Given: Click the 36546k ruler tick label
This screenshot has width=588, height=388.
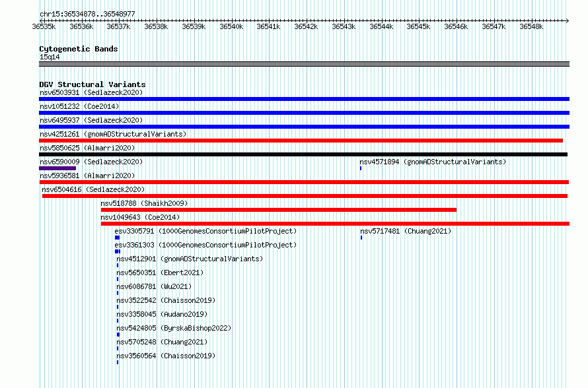Looking at the screenshot, I should pyautogui.click(x=456, y=26).
